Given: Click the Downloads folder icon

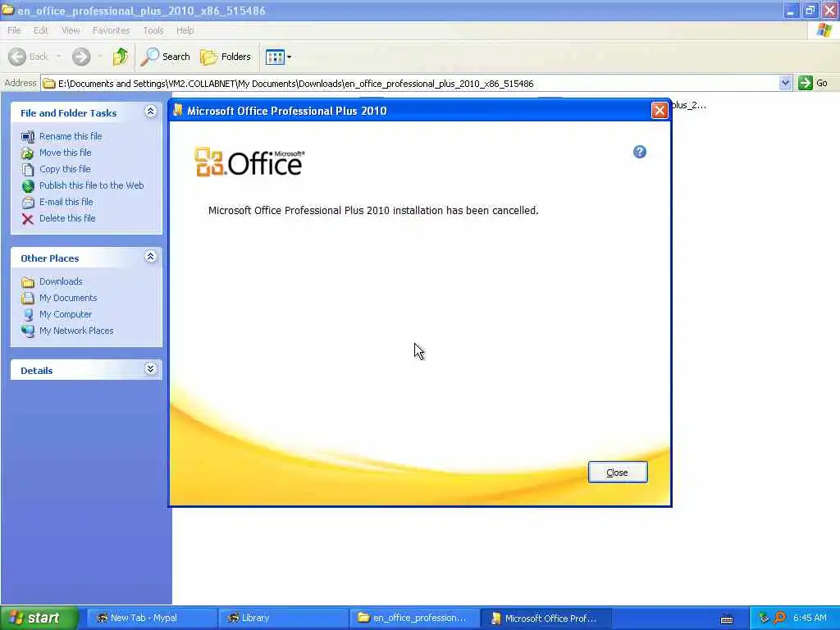Looking at the screenshot, I should 28,282.
